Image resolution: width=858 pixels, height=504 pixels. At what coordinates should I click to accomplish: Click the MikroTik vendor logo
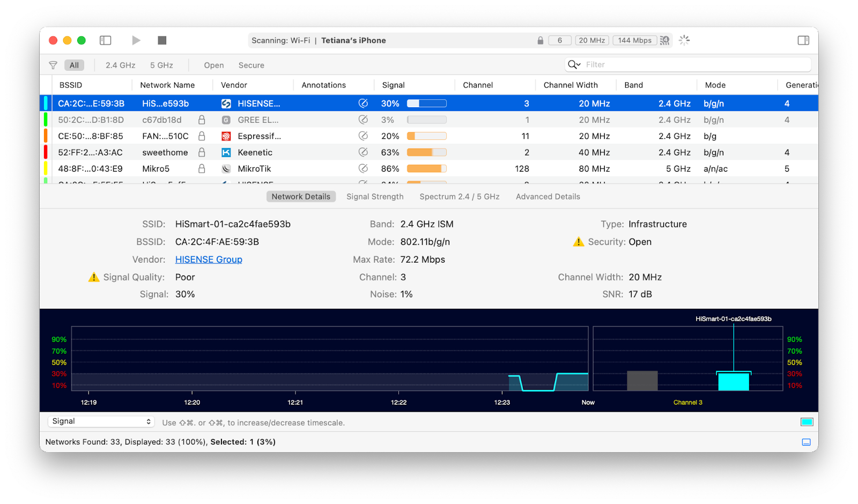coord(226,168)
